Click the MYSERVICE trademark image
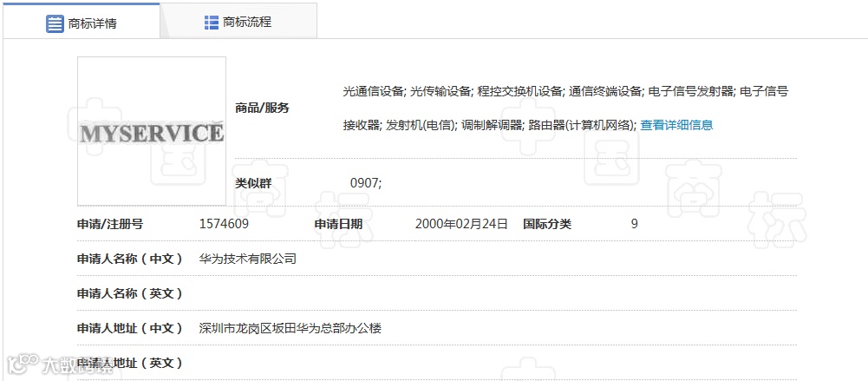This screenshot has height=381, width=868. [x=152, y=131]
